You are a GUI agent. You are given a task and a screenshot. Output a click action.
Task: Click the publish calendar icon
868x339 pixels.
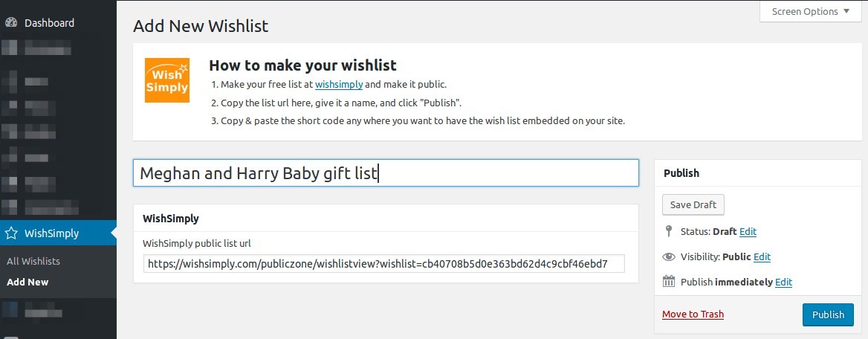point(669,282)
